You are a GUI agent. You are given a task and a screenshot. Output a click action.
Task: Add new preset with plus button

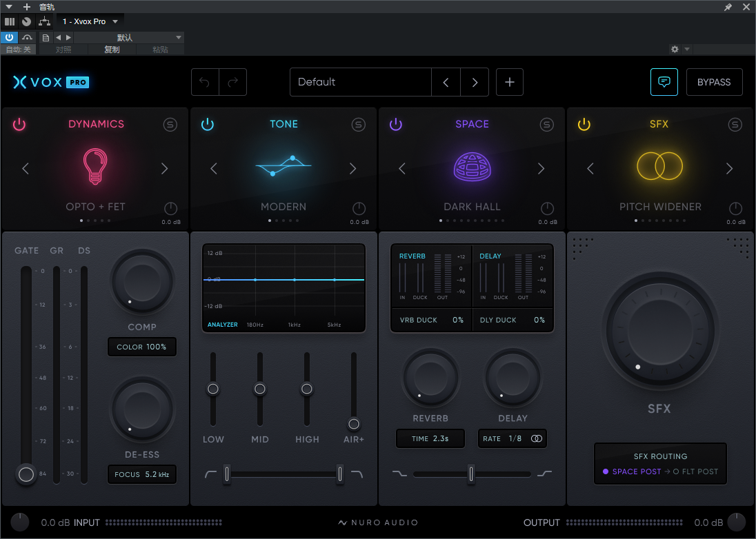[510, 83]
